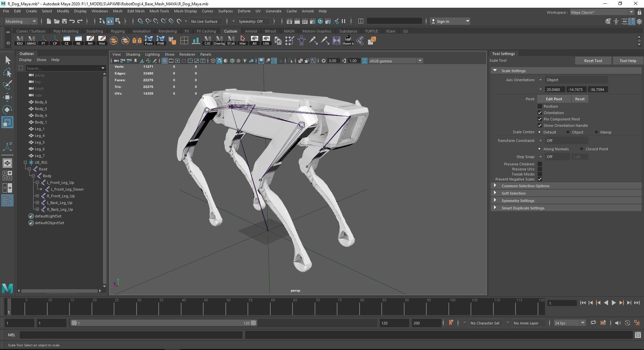Image resolution: width=644 pixels, height=350 pixels.
Task: Open the Workspace Maya Classic dropdown
Action: (602, 12)
